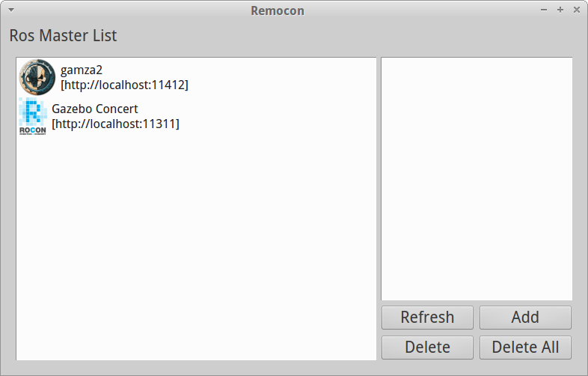The height and width of the screenshot is (376, 588).
Task: Click the Remocon title bar text
Action: (x=278, y=10)
